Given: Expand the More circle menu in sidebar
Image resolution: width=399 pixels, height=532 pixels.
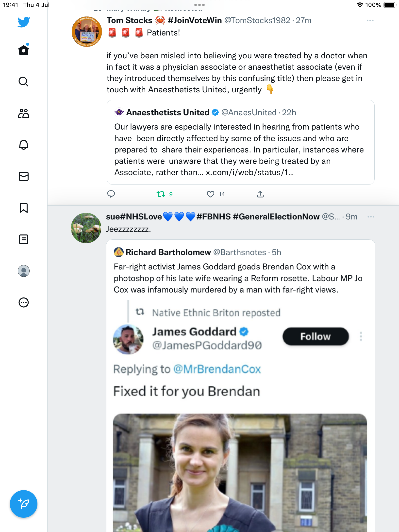Looking at the screenshot, I should [24, 302].
